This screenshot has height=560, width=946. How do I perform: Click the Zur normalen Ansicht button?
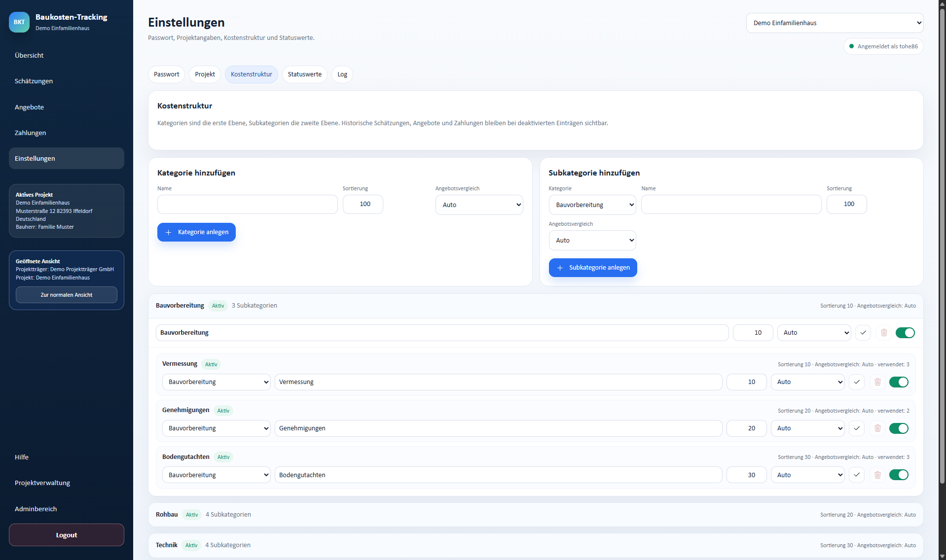67,295
